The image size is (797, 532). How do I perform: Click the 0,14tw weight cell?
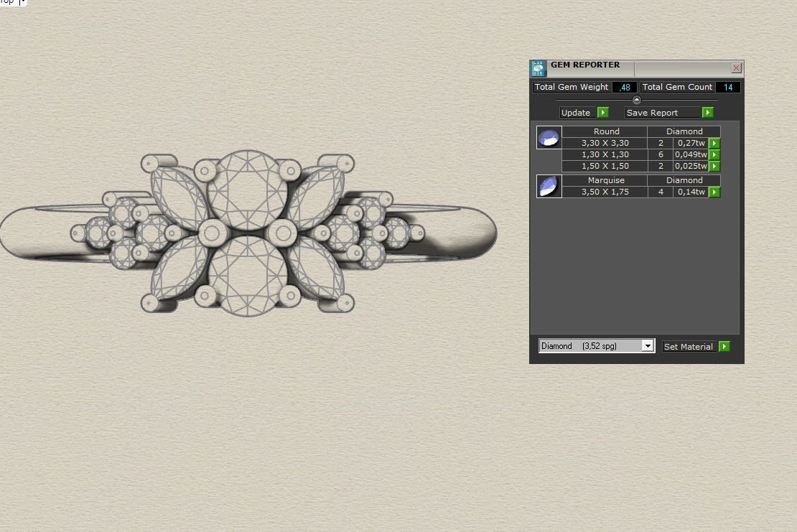point(691,192)
